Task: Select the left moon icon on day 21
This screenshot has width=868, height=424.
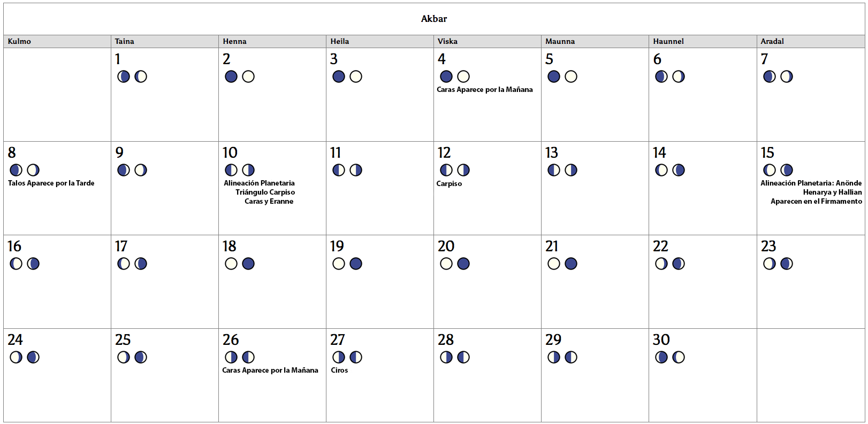Action: [x=554, y=264]
